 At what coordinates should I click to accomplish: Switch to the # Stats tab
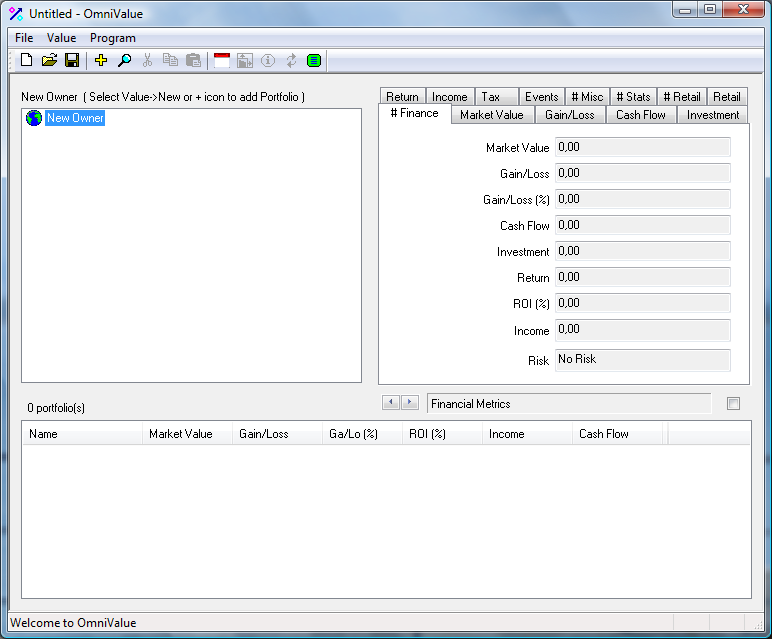pyautogui.click(x=634, y=96)
